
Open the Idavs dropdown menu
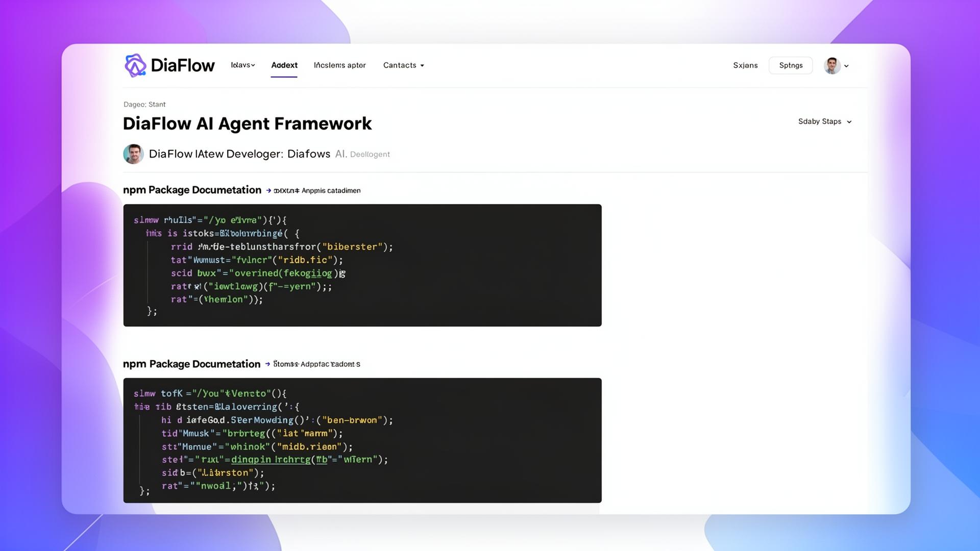coord(242,65)
